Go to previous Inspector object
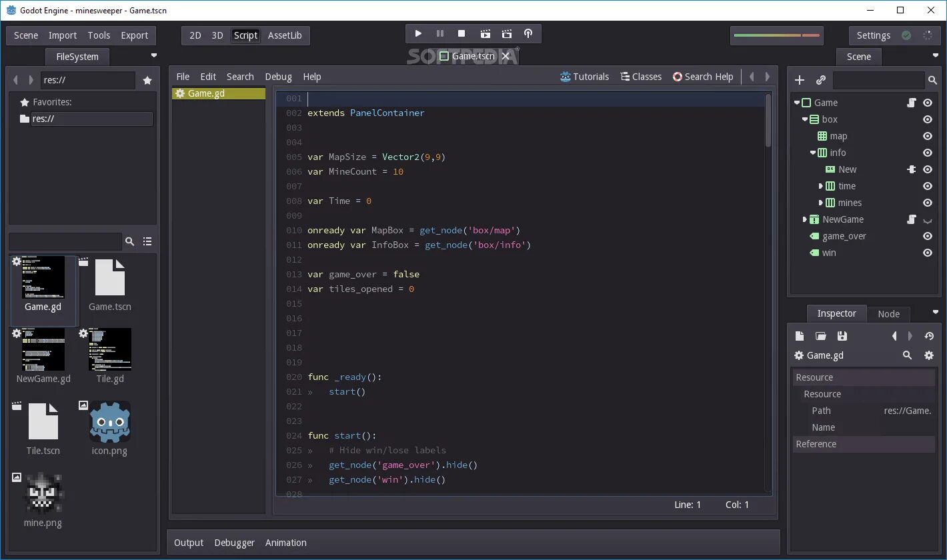 click(x=894, y=336)
